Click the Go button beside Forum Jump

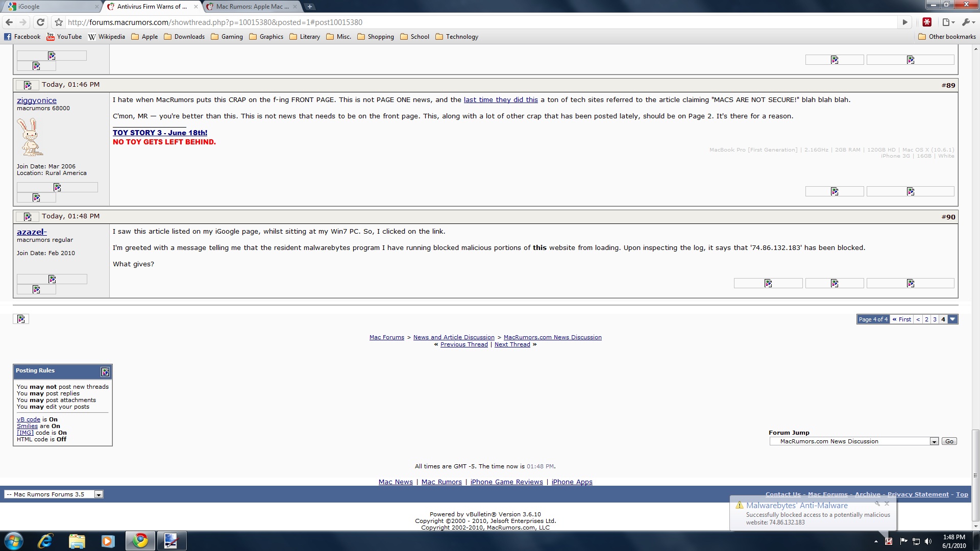pos(949,441)
